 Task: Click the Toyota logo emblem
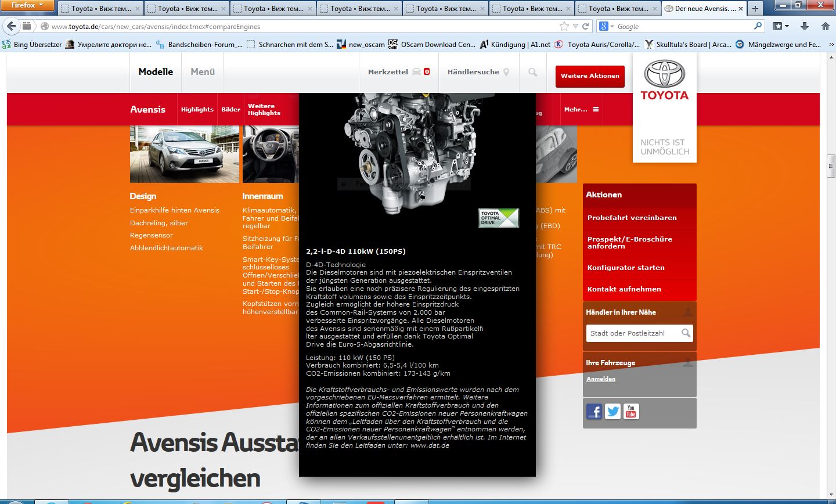[664, 75]
